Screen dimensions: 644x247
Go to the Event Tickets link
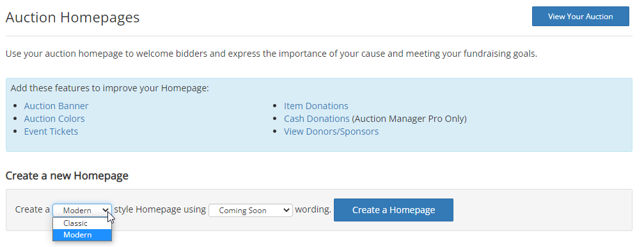tap(51, 131)
